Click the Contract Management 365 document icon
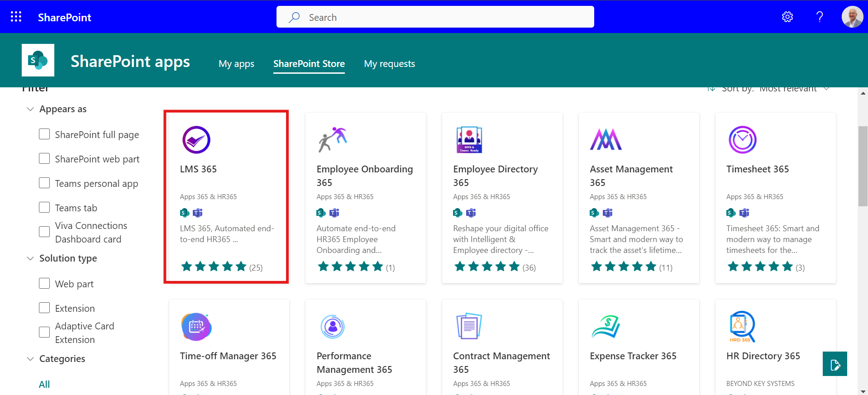Image resolution: width=868 pixels, height=395 pixels. pyautogui.click(x=469, y=326)
